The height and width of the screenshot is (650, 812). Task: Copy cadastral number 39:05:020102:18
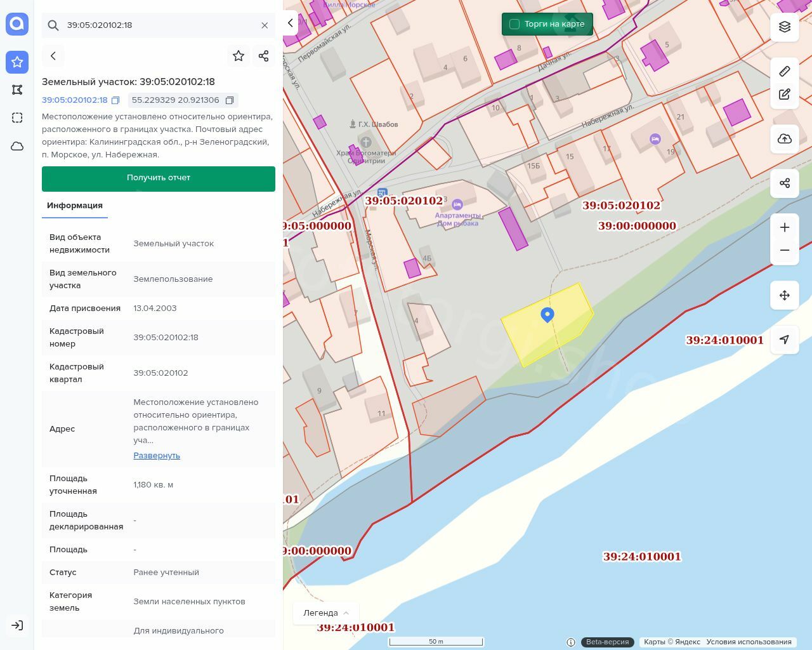pos(115,100)
